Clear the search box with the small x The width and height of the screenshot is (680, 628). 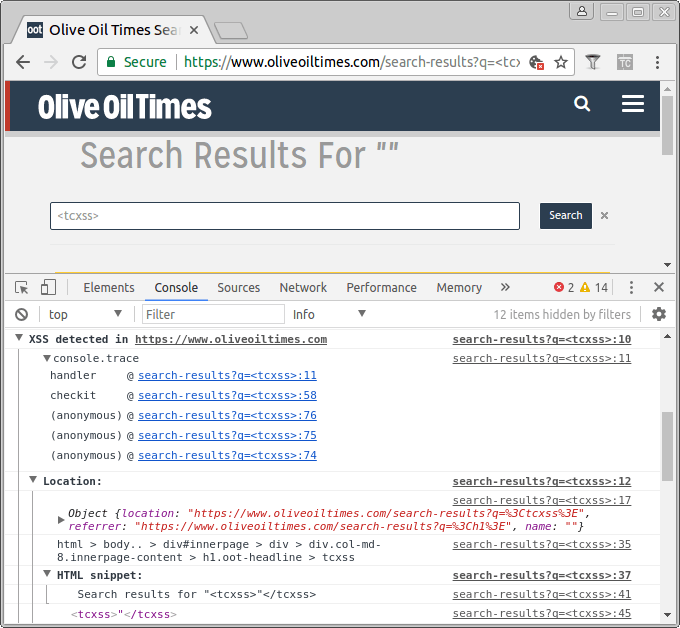tap(604, 216)
